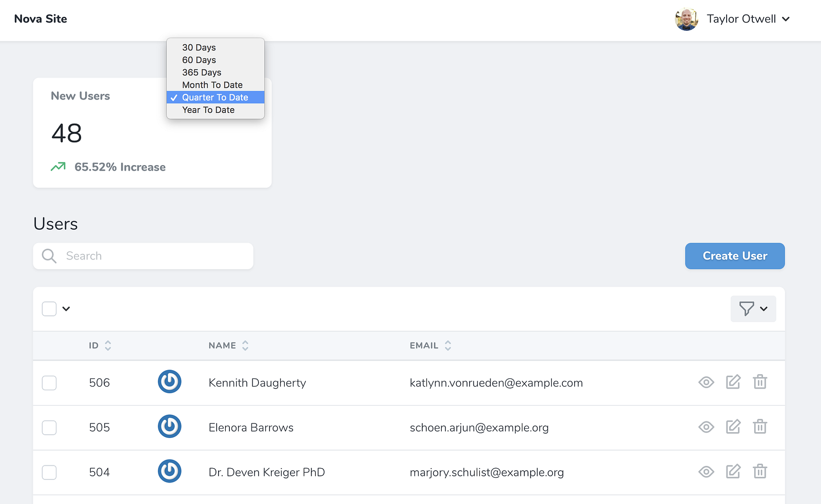The height and width of the screenshot is (504, 821).
Task: Open the filter dropdown menu
Action: point(753,309)
